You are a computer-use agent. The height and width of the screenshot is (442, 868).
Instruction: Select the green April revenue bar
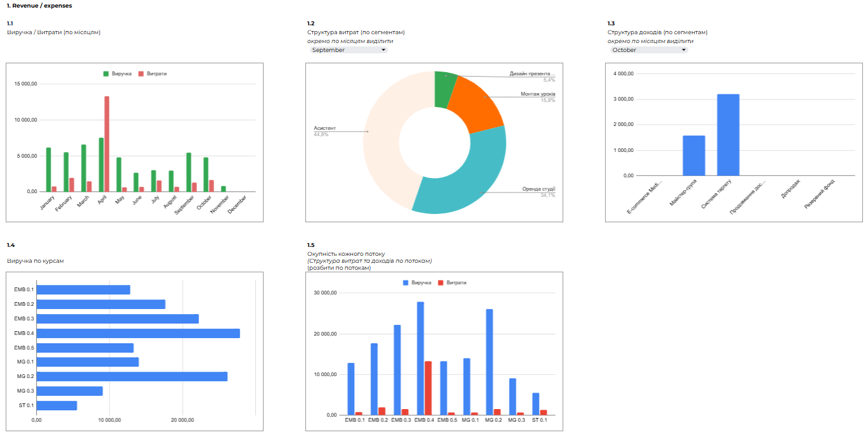coord(101,165)
